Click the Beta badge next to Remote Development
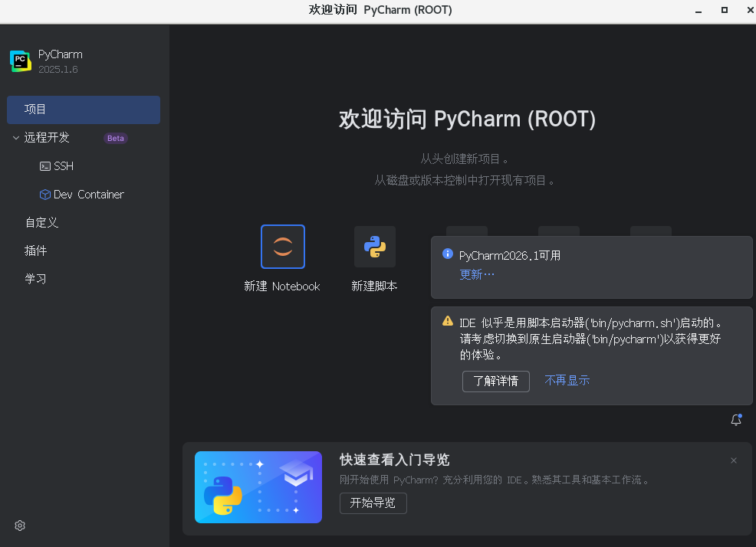The height and width of the screenshot is (547, 756). [x=116, y=139]
